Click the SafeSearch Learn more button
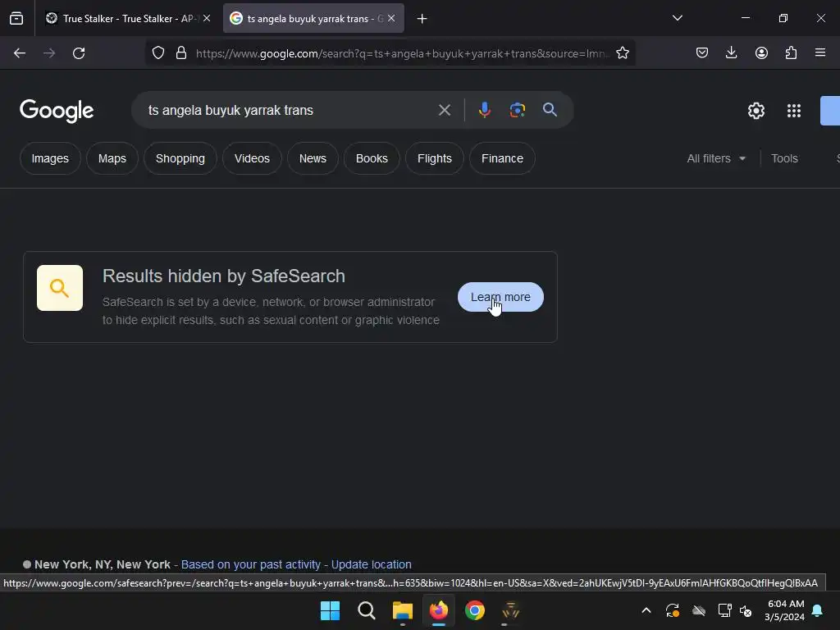 pyautogui.click(x=500, y=297)
